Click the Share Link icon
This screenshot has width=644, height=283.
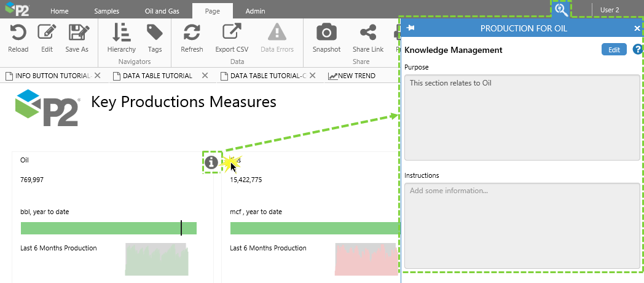pos(367,33)
